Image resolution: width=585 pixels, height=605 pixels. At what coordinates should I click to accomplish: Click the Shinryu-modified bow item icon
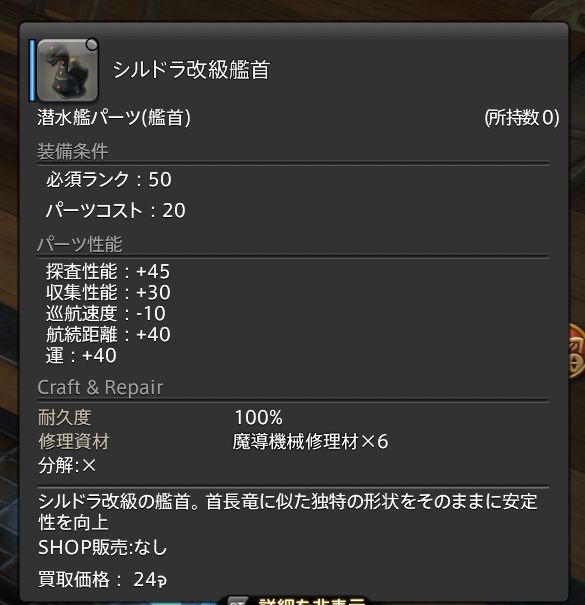pos(68,70)
